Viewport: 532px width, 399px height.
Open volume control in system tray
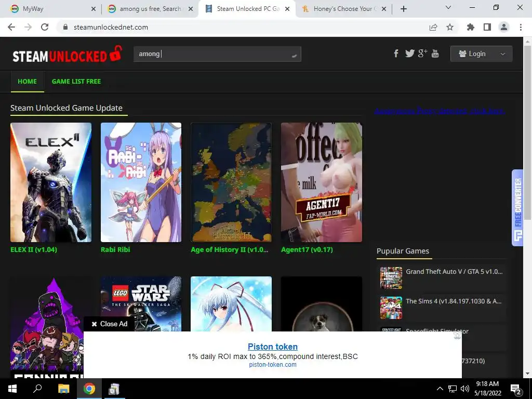[x=465, y=389]
